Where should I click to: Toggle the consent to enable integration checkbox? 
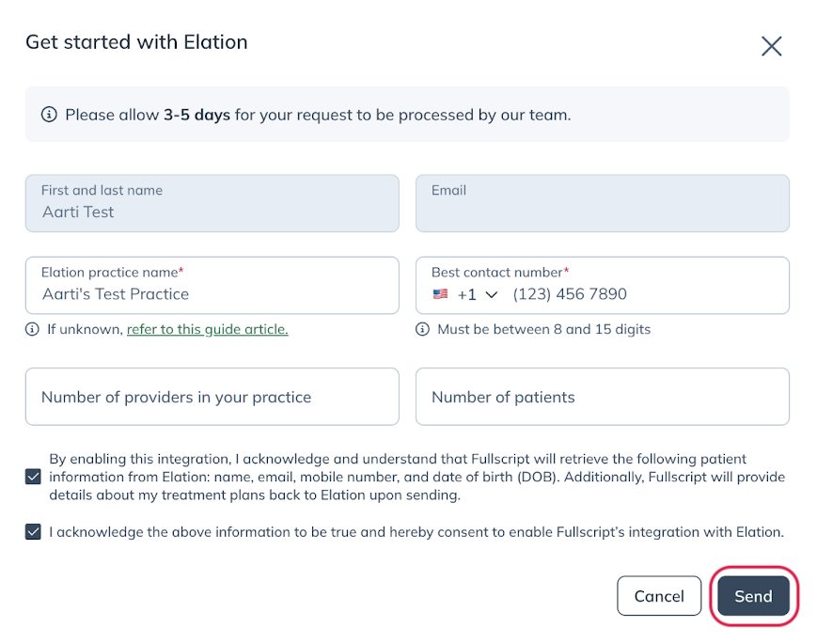[x=33, y=531]
